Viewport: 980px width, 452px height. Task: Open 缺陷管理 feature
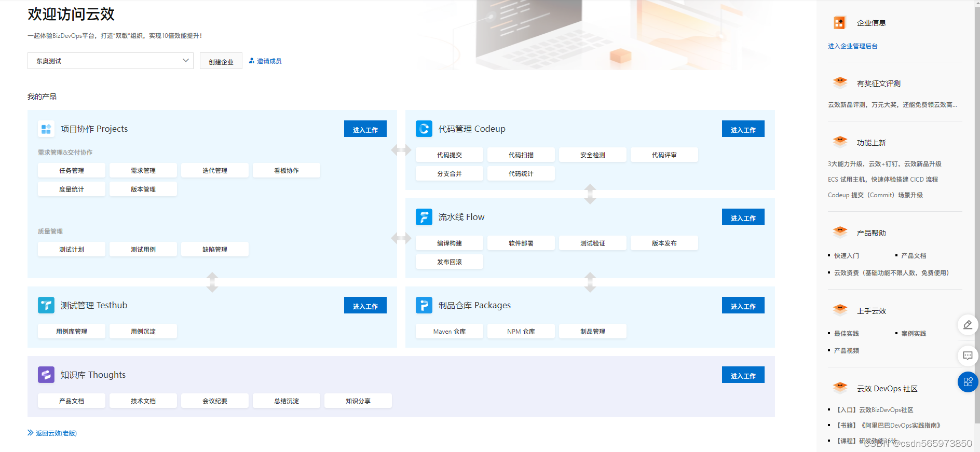pyautogui.click(x=215, y=249)
